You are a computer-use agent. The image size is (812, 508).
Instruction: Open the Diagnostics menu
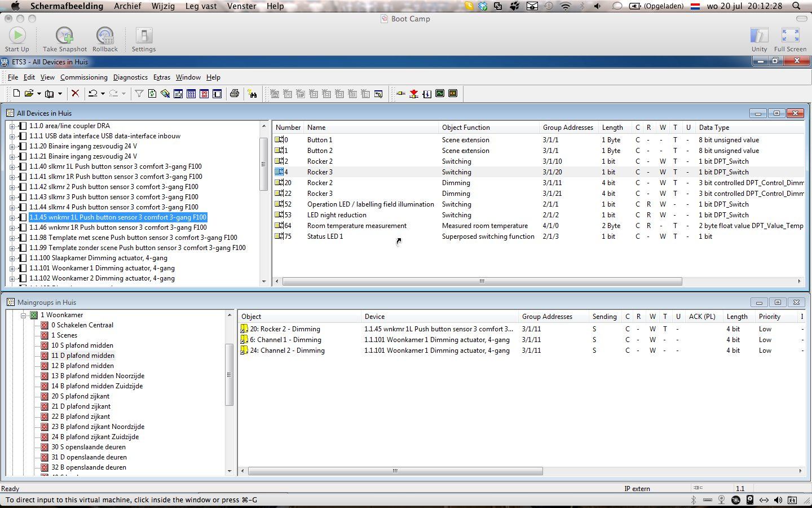(x=130, y=77)
